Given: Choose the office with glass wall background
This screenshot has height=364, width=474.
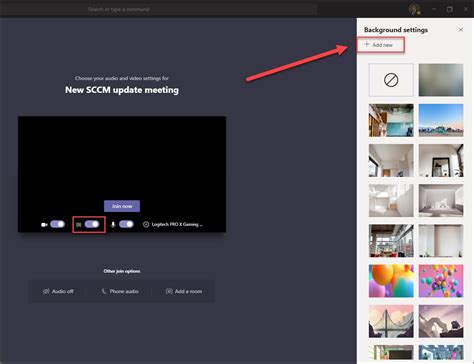Looking at the screenshot, I should coord(391,120).
